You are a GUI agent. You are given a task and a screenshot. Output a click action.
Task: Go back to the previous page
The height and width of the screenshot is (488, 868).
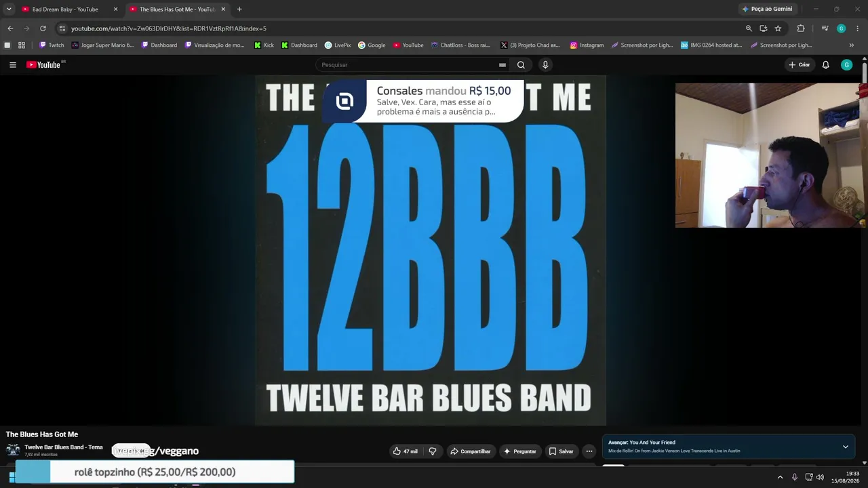pyautogui.click(x=10, y=28)
